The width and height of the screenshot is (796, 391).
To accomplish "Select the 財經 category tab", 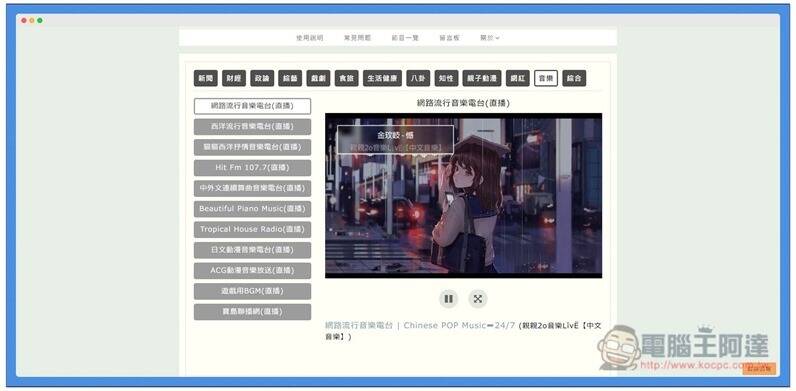I will click(x=234, y=78).
